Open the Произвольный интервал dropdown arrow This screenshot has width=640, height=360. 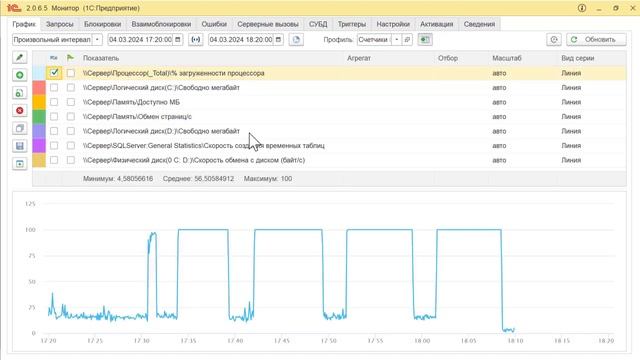click(97, 40)
